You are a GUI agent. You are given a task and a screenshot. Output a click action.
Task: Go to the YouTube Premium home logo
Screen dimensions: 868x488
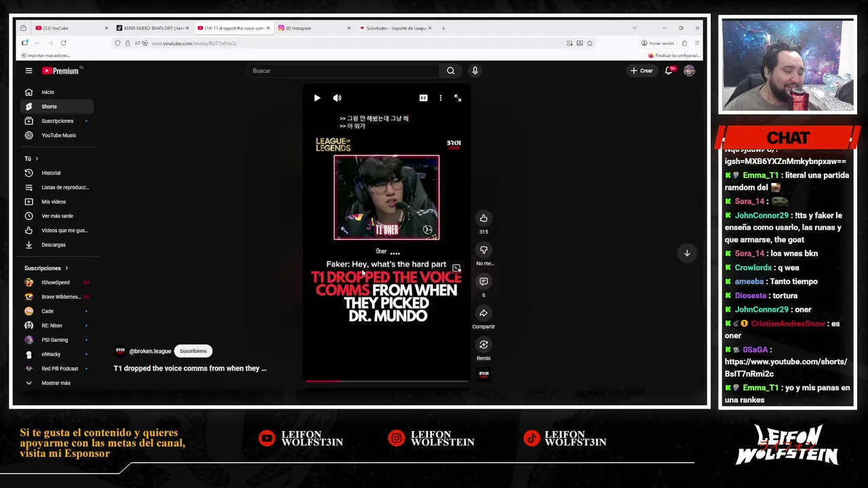(x=60, y=70)
